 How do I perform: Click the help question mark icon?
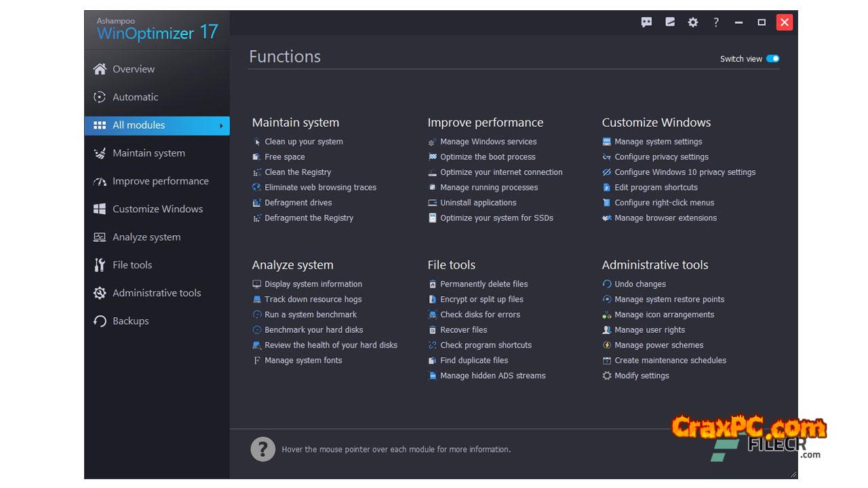(715, 22)
